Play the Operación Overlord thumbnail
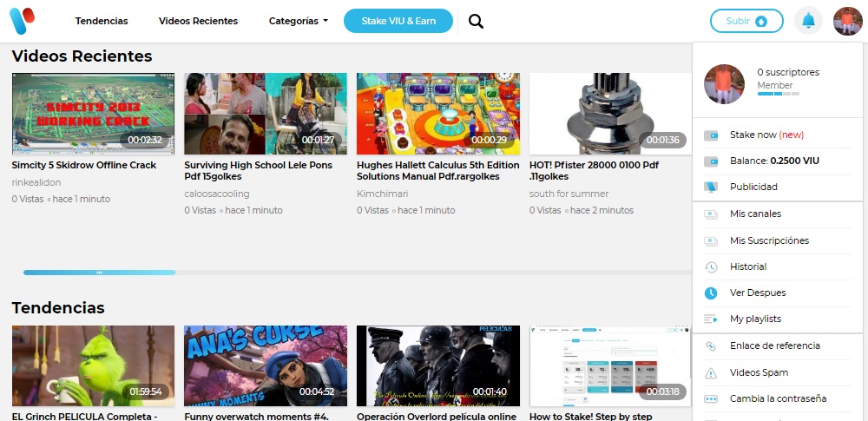The image size is (868, 421). (438, 366)
